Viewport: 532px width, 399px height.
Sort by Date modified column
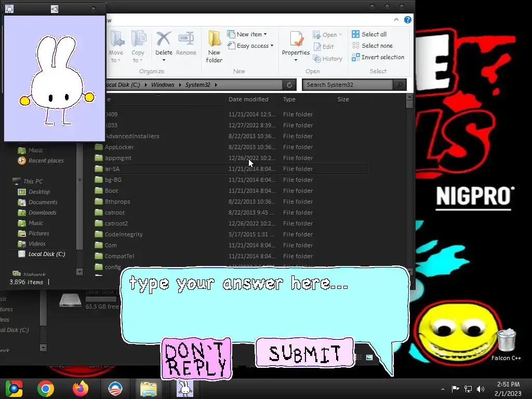[x=248, y=99]
